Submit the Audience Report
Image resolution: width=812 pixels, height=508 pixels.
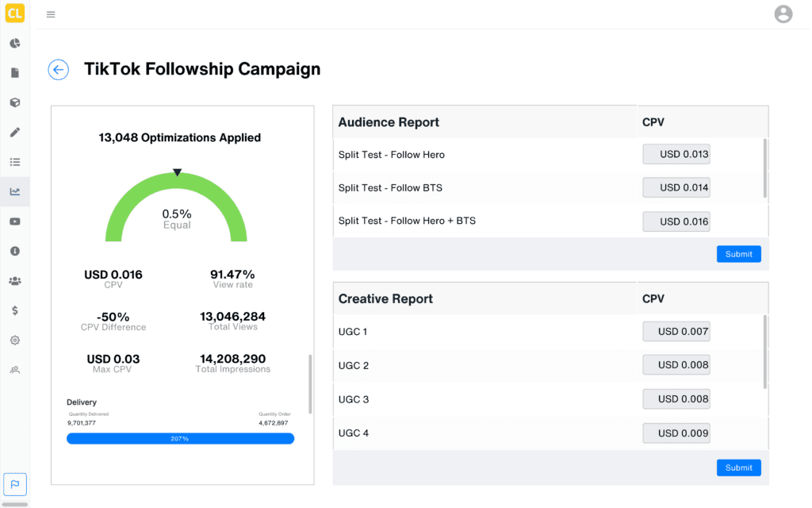[738, 254]
